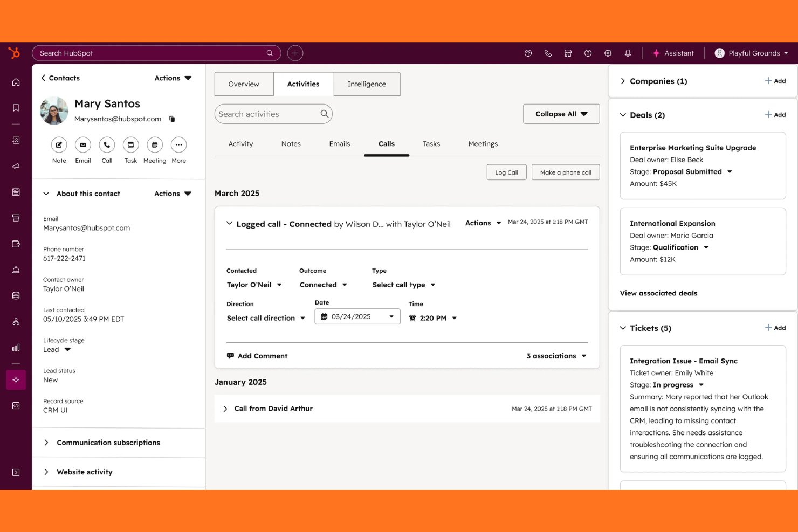Select the Breeze AI sparkle icon in sidebar
Image resolution: width=798 pixels, height=532 pixels.
[16, 379]
